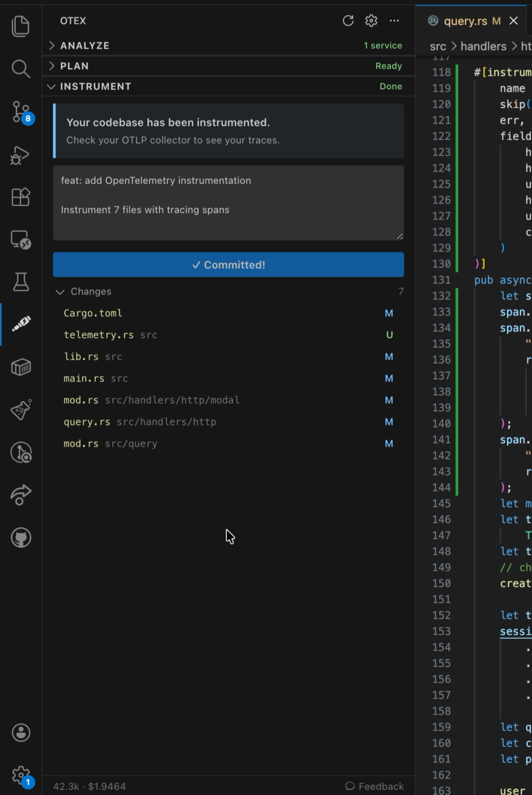Open telemetry.rs in the Changes list
The image size is (532, 795).
click(x=228, y=335)
